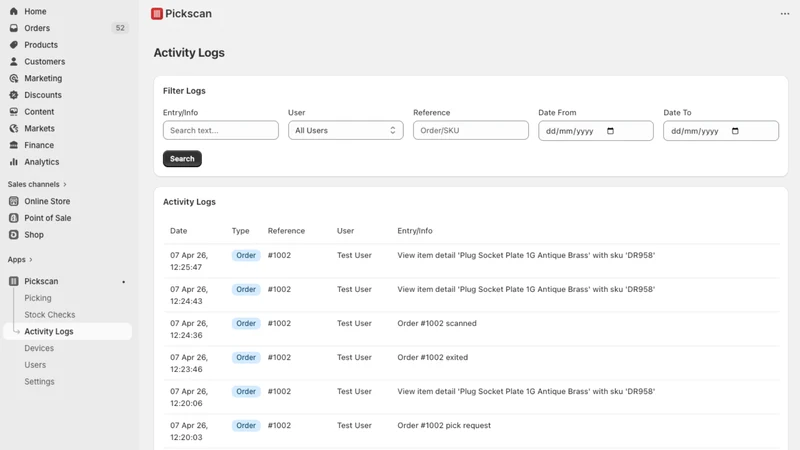Click #1002 reference in 12:20:03 row

pyautogui.click(x=279, y=426)
